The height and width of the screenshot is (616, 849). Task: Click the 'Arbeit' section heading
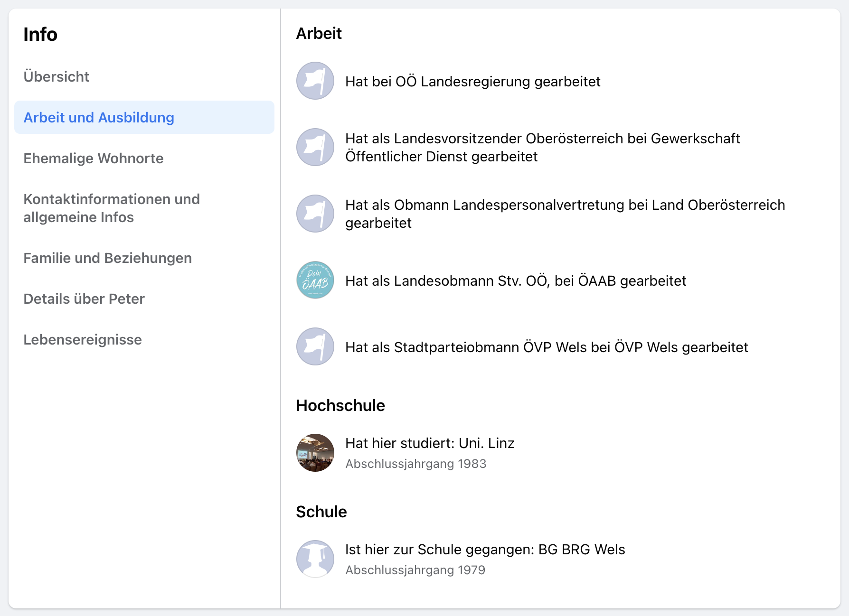[319, 33]
